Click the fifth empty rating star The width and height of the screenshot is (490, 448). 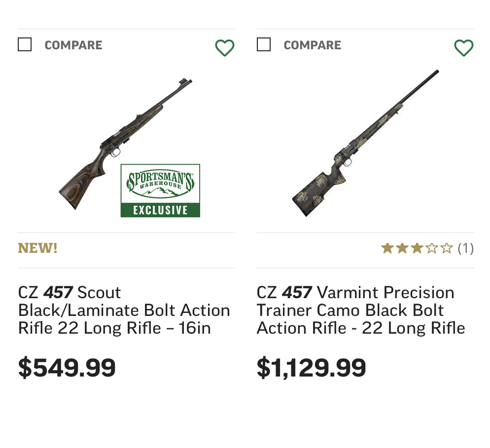447,248
